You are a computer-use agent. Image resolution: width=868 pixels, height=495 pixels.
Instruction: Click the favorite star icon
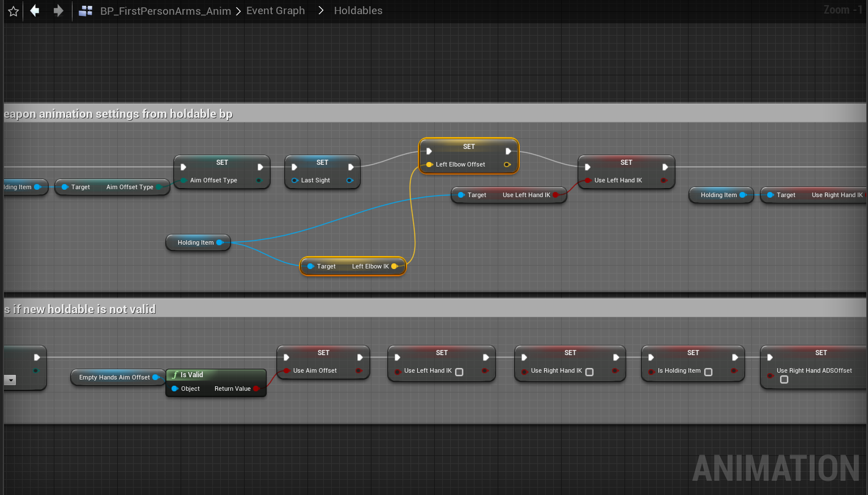(14, 11)
